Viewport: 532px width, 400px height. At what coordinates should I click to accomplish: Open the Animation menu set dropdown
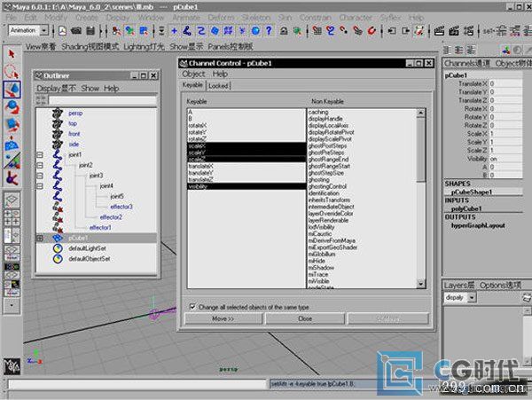(x=44, y=30)
